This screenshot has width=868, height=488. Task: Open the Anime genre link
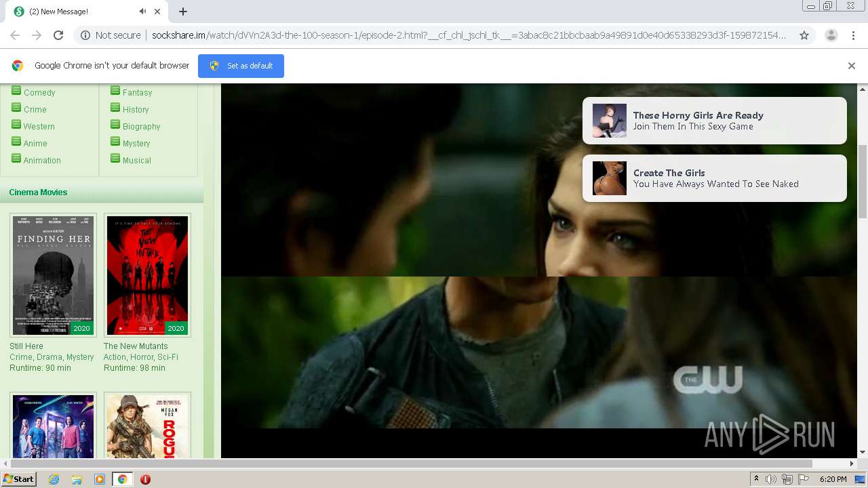click(x=35, y=144)
